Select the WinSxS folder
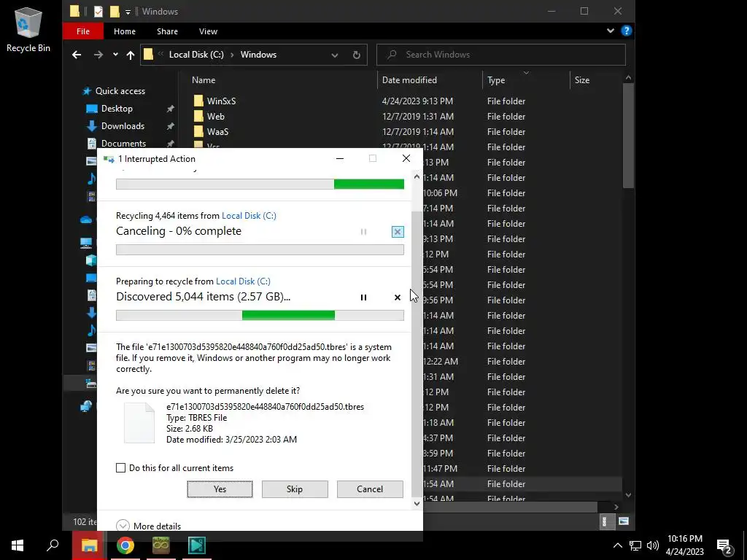The width and height of the screenshot is (747, 560). point(221,101)
